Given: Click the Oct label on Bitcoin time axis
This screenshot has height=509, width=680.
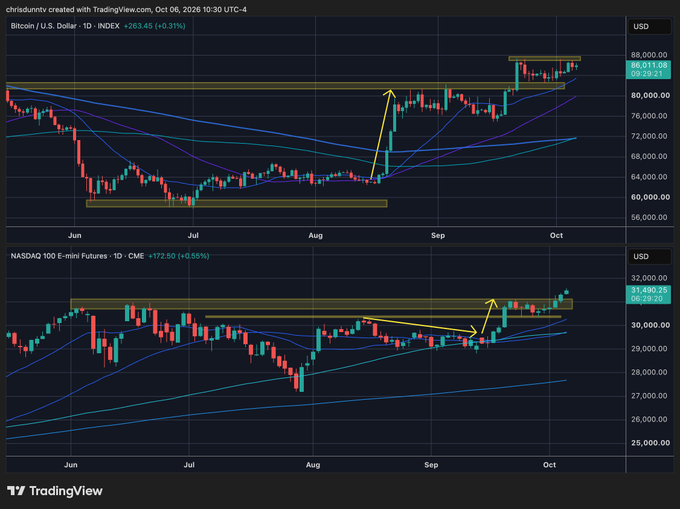Looking at the screenshot, I should point(556,235).
